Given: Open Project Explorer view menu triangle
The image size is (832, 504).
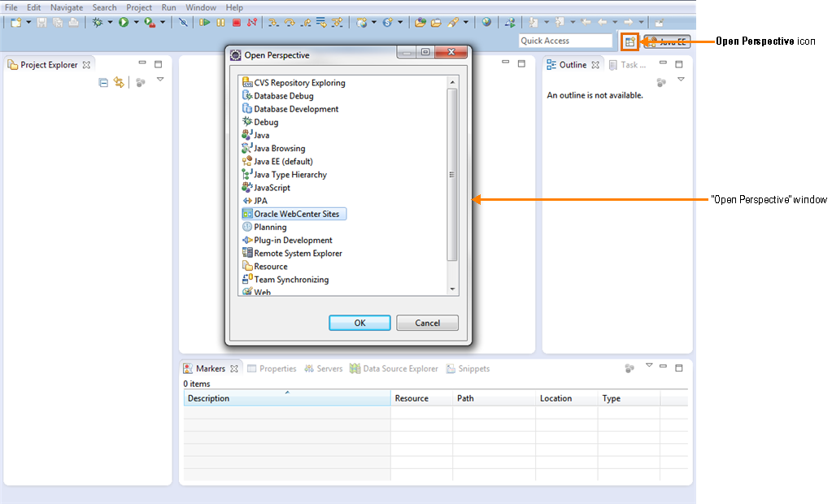Looking at the screenshot, I should (160, 80).
